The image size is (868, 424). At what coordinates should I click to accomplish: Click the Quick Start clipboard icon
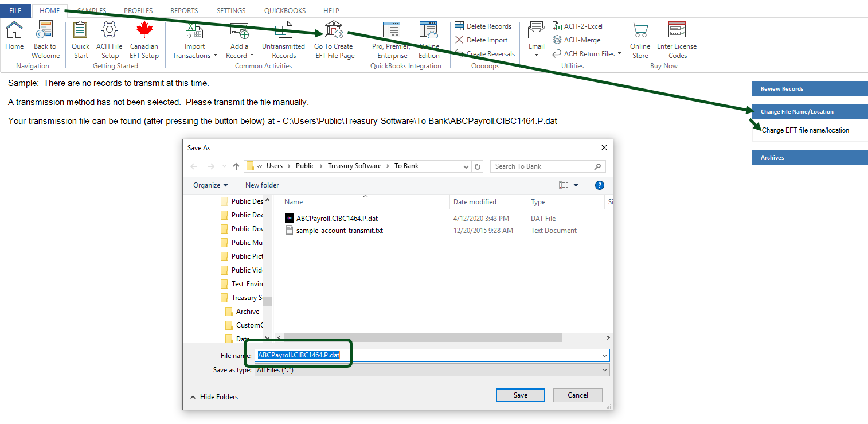tap(80, 30)
